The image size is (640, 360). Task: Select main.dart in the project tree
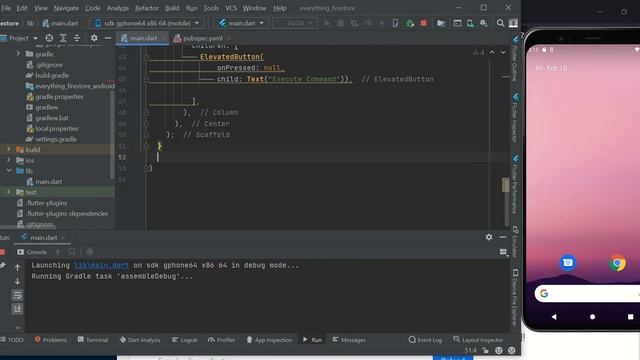click(48, 182)
